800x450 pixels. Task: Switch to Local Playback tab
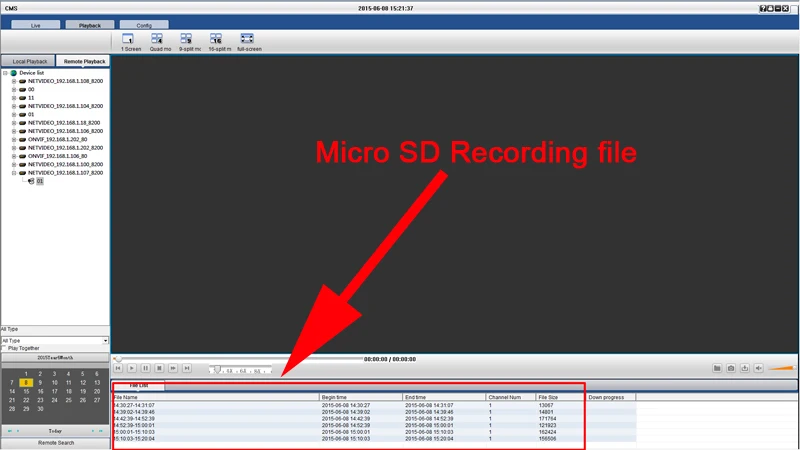pos(29,61)
